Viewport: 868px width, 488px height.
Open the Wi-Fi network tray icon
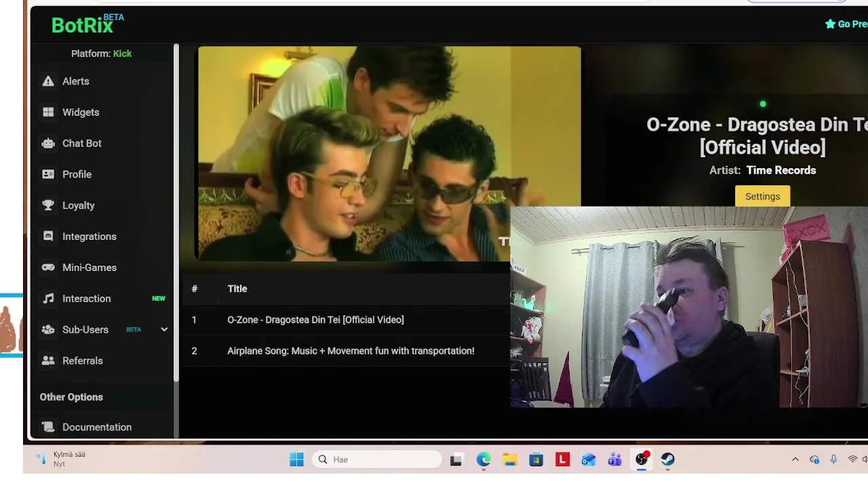pos(852,460)
